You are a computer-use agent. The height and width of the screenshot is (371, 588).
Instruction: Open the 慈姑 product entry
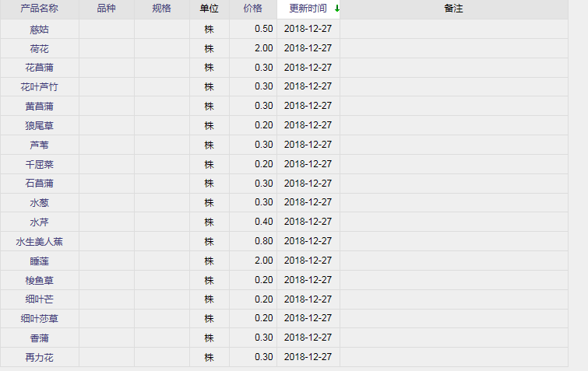39,29
